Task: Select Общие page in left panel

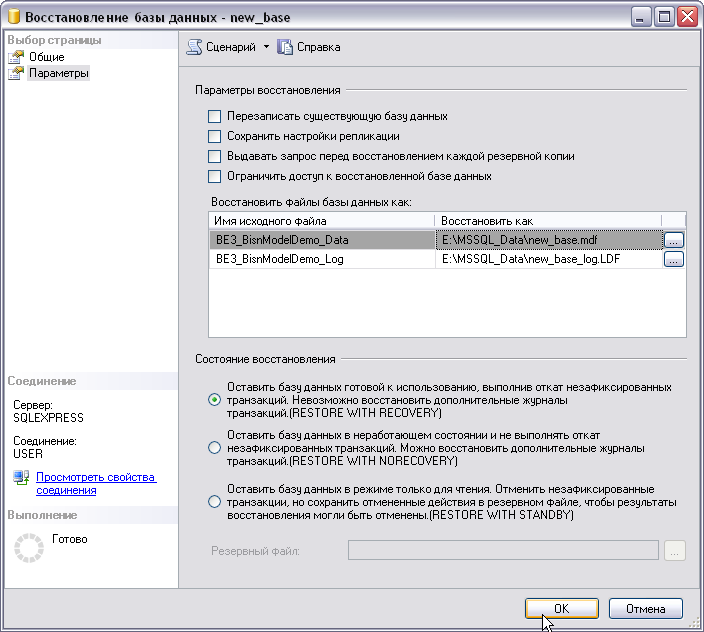Action: pos(46,58)
